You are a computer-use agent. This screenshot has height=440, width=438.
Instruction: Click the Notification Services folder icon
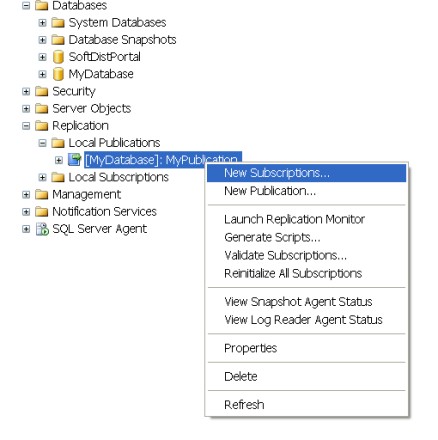[x=42, y=212]
